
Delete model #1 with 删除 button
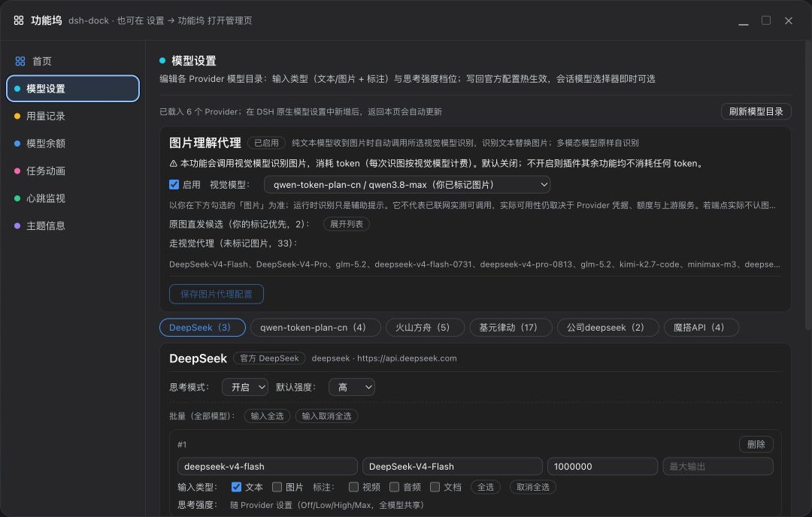point(756,445)
